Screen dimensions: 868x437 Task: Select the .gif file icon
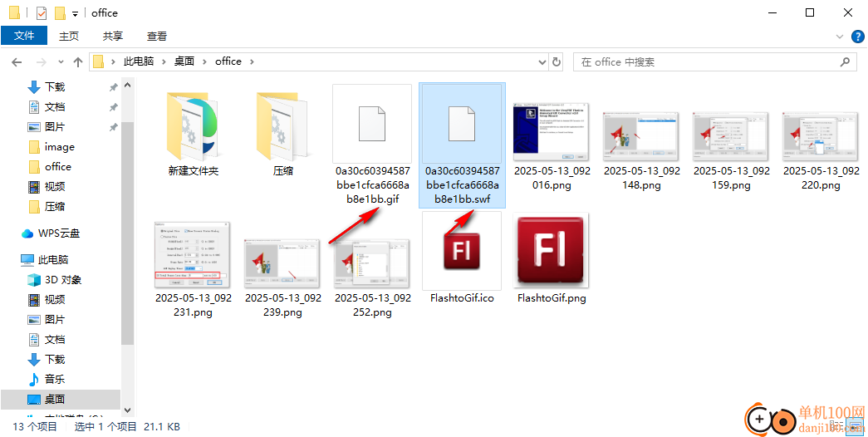tap(372, 123)
